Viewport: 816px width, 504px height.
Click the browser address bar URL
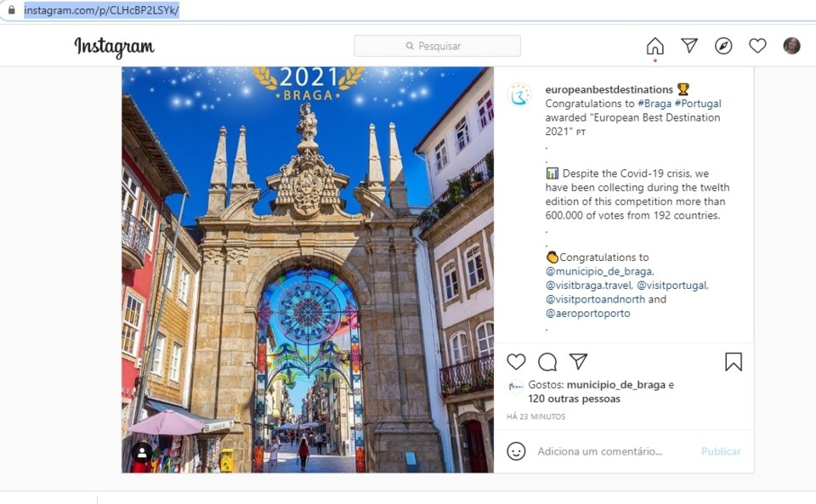tap(101, 10)
